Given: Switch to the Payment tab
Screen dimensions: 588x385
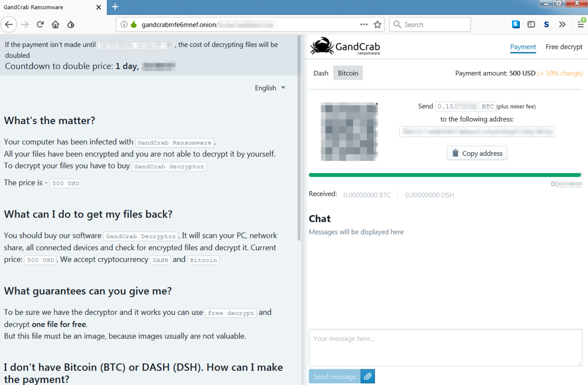Looking at the screenshot, I should coord(523,47).
